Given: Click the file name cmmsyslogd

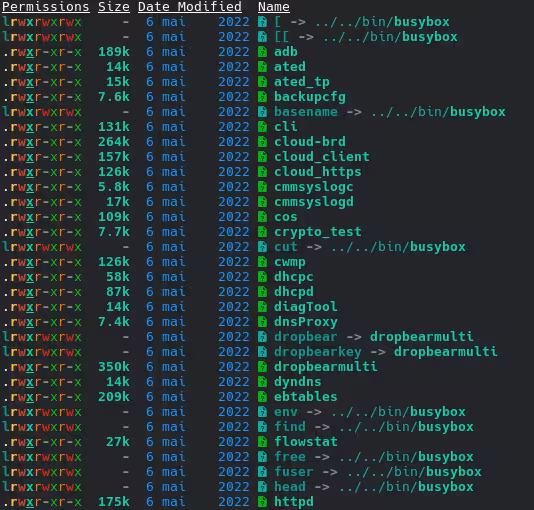Looking at the screenshot, I should 314,202.
